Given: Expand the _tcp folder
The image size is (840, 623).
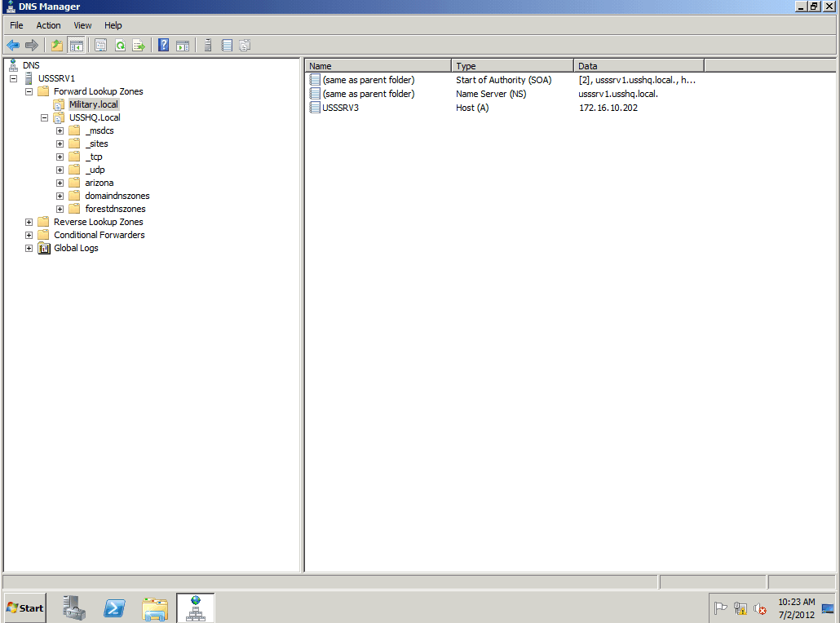Looking at the screenshot, I should click(60, 157).
